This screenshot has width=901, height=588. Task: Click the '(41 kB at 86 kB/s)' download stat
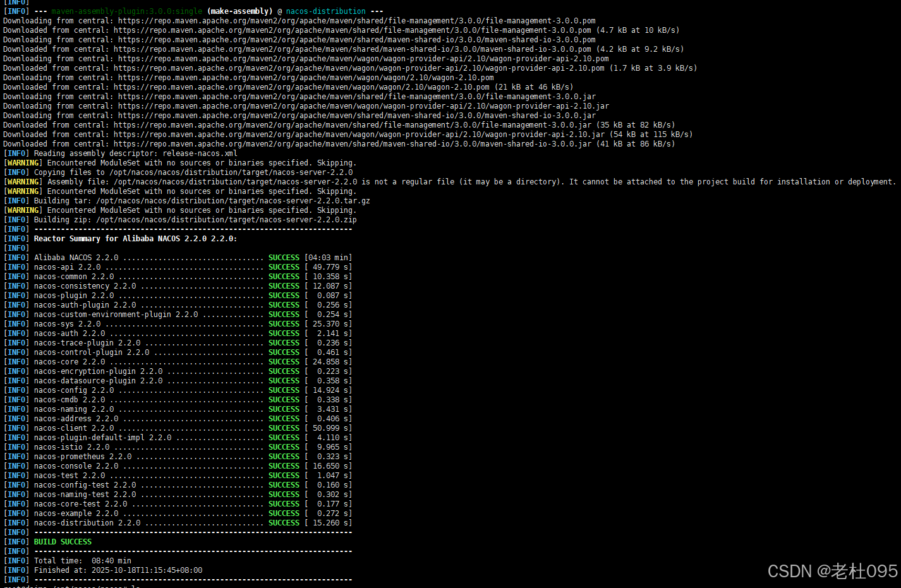[636, 144]
